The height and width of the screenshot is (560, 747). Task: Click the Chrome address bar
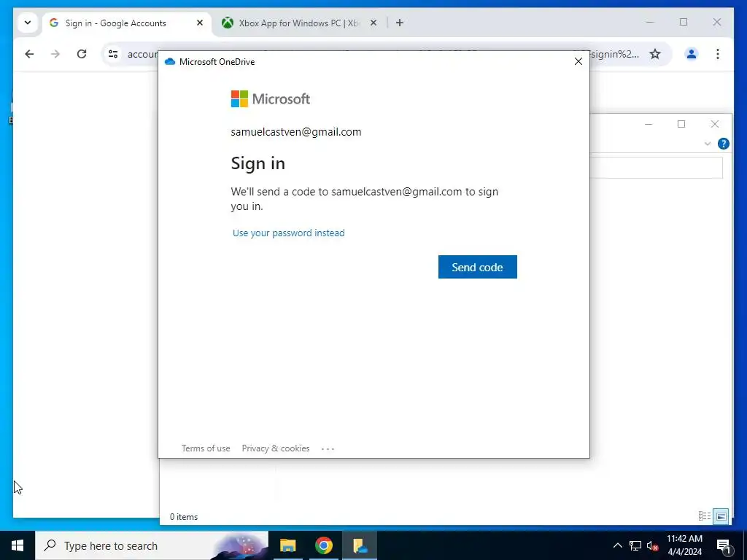(386, 54)
